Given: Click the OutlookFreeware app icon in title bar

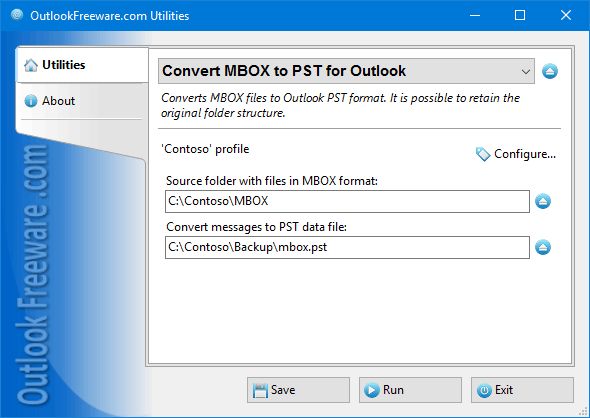Looking at the screenshot, I should tap(17, 15).
